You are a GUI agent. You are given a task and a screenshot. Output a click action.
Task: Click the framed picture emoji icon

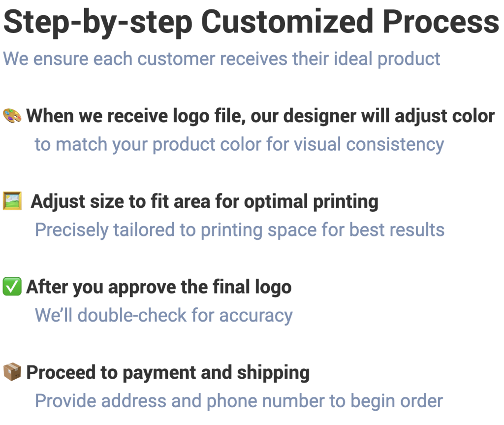12,201
